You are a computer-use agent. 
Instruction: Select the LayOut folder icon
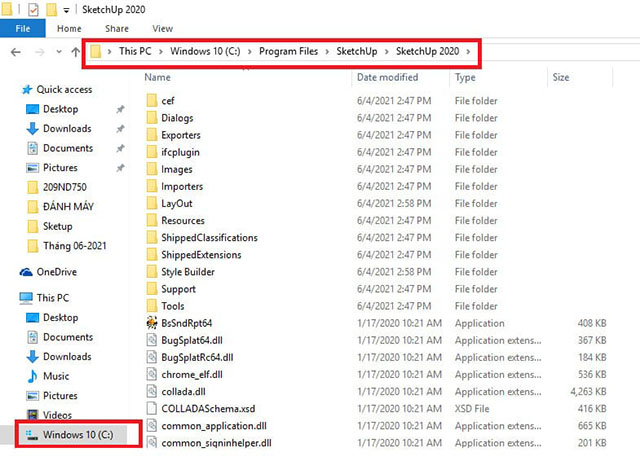coord(152,203)
